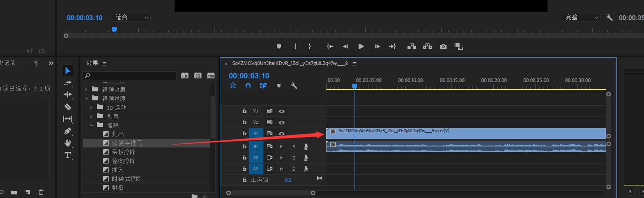Select the Hand tool
The image size is (644, 198).
(68, 143)
